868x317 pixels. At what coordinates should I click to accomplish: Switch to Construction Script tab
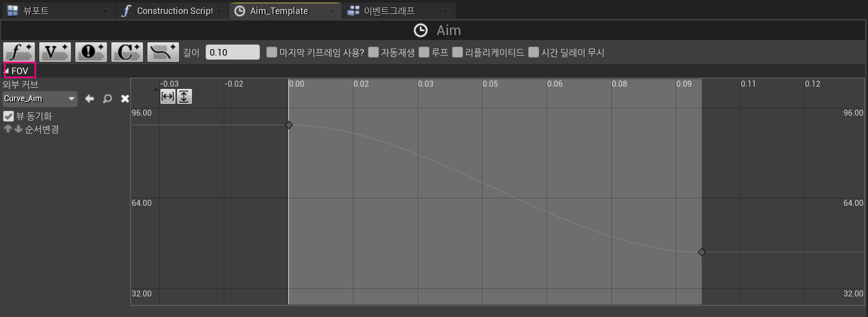172,11
